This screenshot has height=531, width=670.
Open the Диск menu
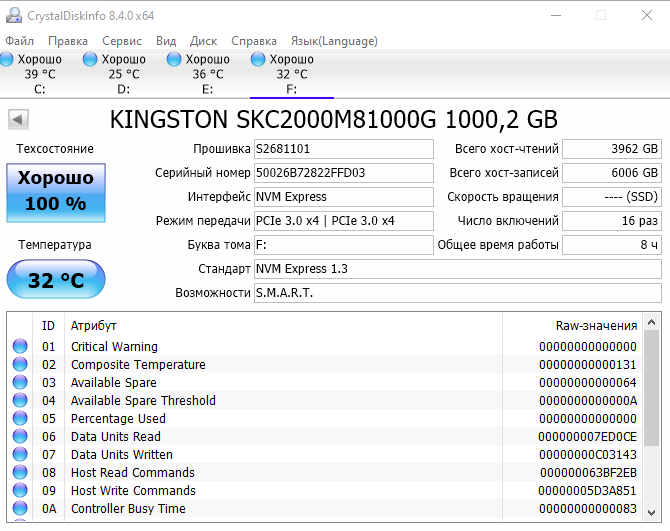tap(203, 41)
